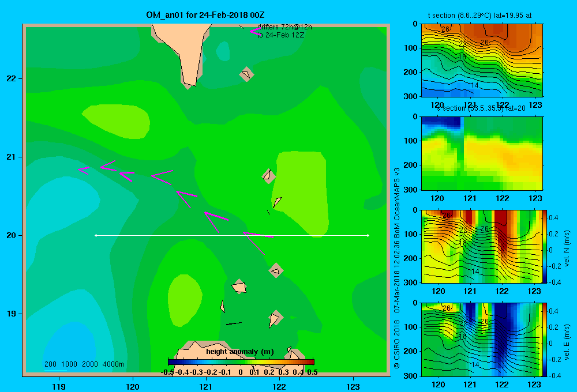Click the 'vel. N (m/s)' axis label

point(567,248)
